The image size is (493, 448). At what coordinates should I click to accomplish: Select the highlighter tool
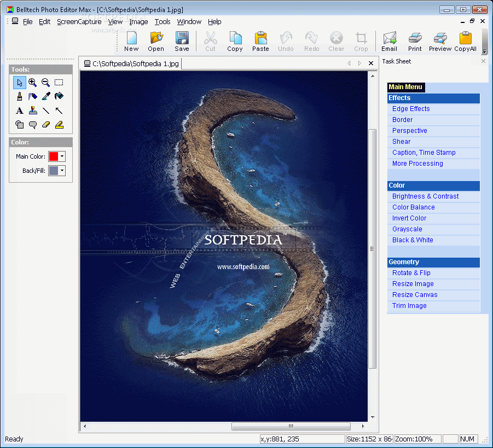coord(59,125)
